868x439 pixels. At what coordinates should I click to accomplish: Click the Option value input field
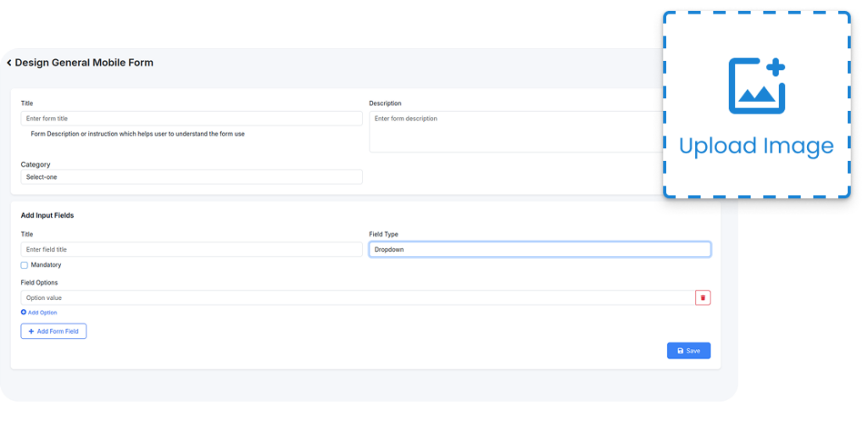356,298
